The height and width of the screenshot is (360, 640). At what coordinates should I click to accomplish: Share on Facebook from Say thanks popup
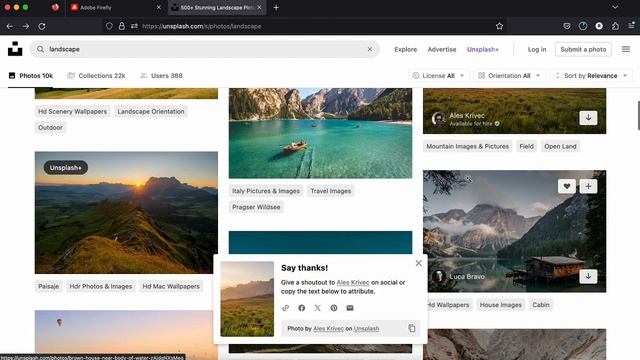[302, 308]
